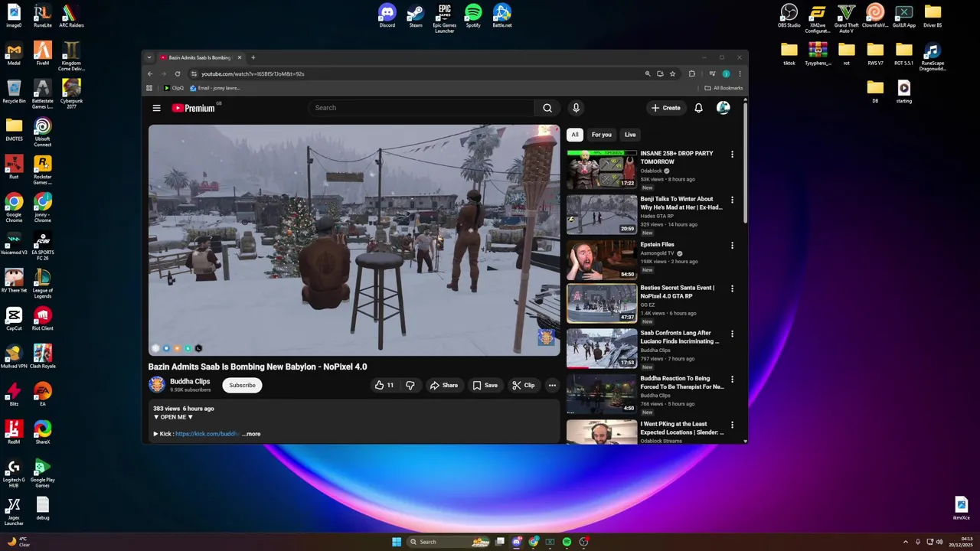This screenshot has height=551, width=980.
Task: Open Epic Games Launcher desktop icon
Action: (x=444, y=18)
